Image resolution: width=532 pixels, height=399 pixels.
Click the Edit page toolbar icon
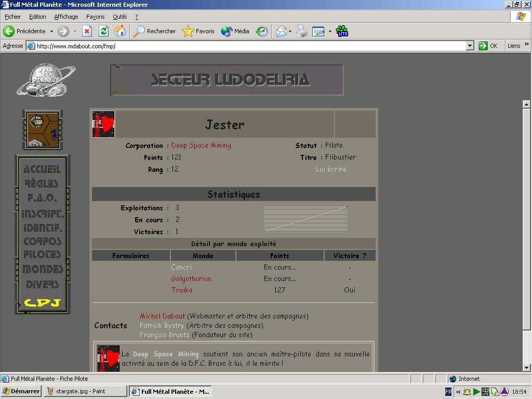tap(318, 31)
